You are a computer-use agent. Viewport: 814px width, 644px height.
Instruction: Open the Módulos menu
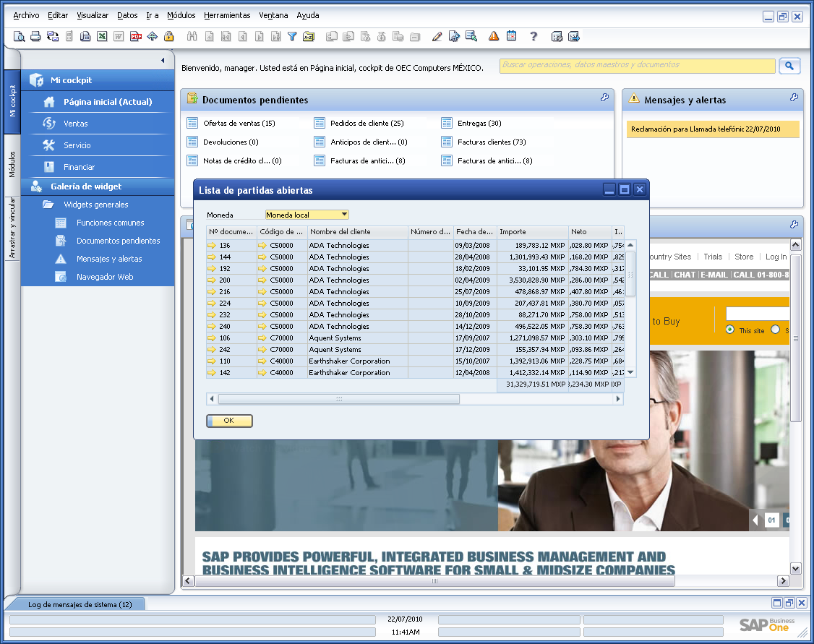coord(181,16)
